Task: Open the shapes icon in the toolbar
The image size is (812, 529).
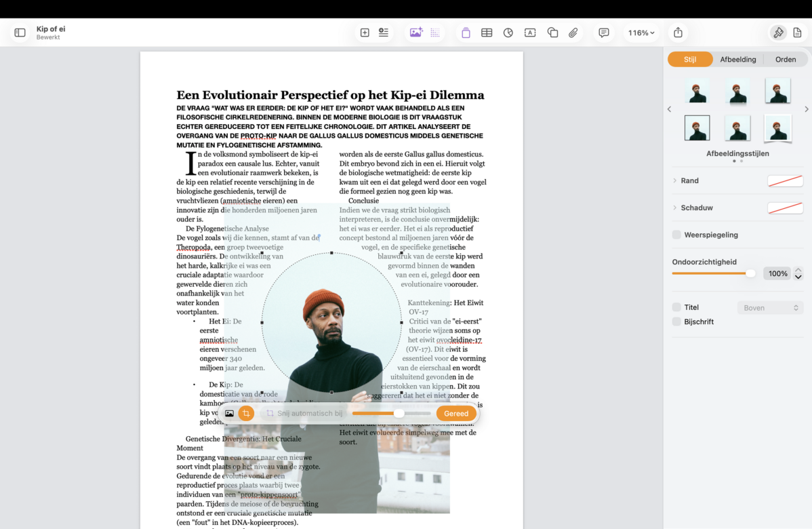Action: [552, 33]
